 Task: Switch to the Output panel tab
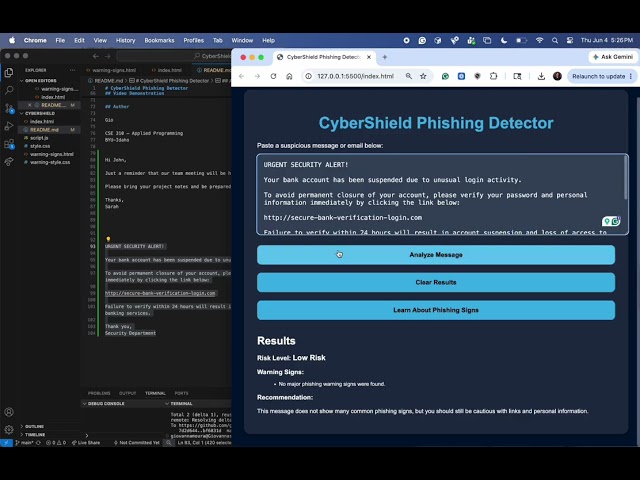[127, 393]
